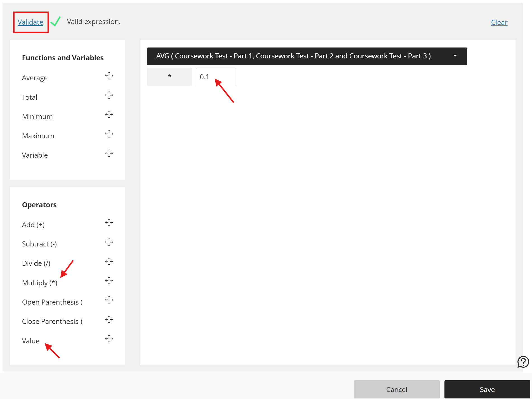This screenshot has height=399, width=532.
Task: Select the Multiply (*) operator label
Action: 40,283
